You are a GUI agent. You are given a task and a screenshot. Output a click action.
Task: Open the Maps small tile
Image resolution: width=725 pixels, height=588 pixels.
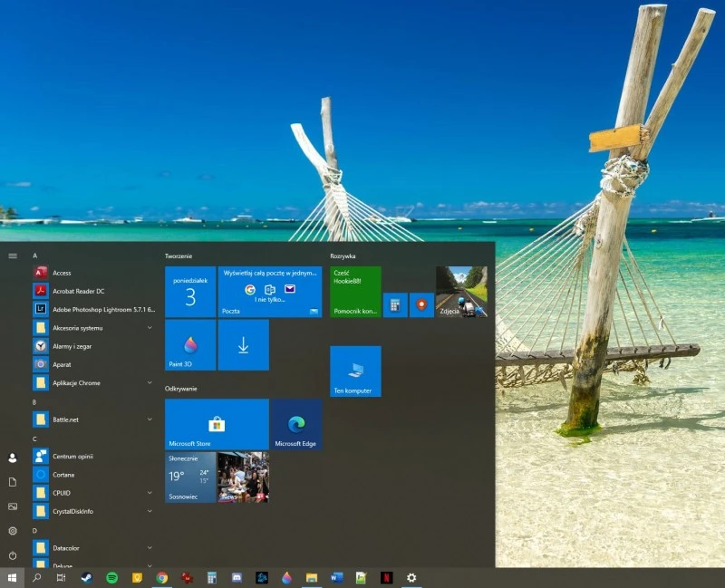coord(421,304)
